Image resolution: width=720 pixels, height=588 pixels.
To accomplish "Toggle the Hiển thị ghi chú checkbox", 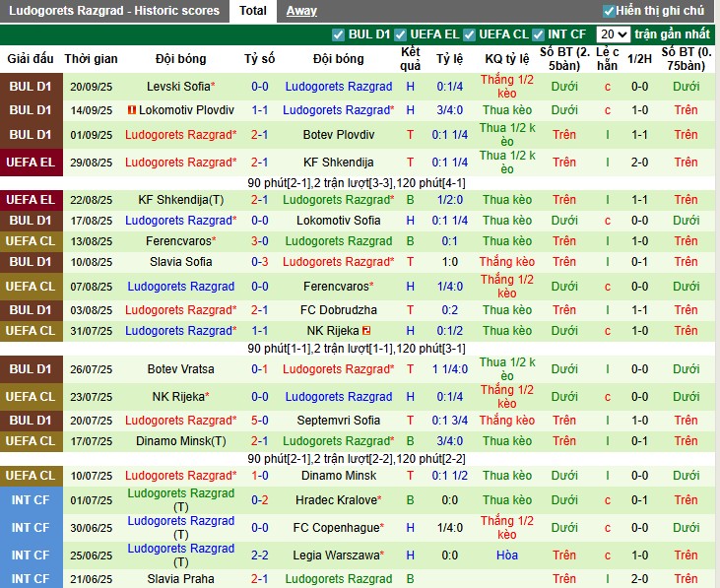I will click(609, 11).
